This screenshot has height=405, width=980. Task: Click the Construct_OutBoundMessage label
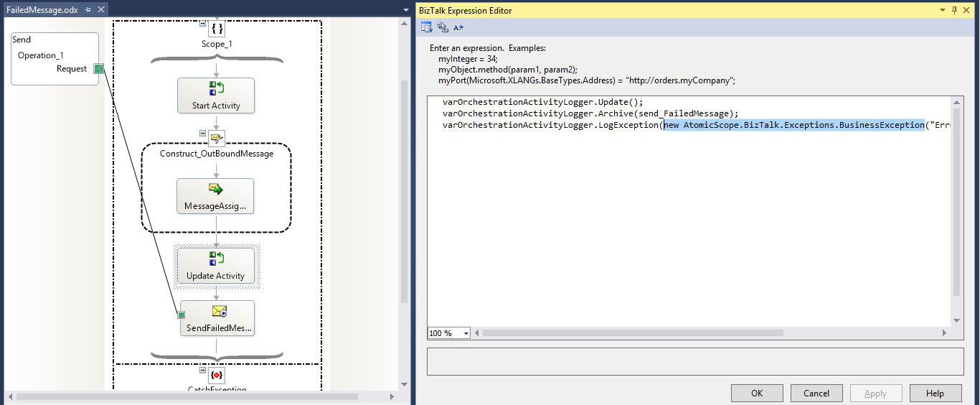pyautogui.click(x=217, y=154)
